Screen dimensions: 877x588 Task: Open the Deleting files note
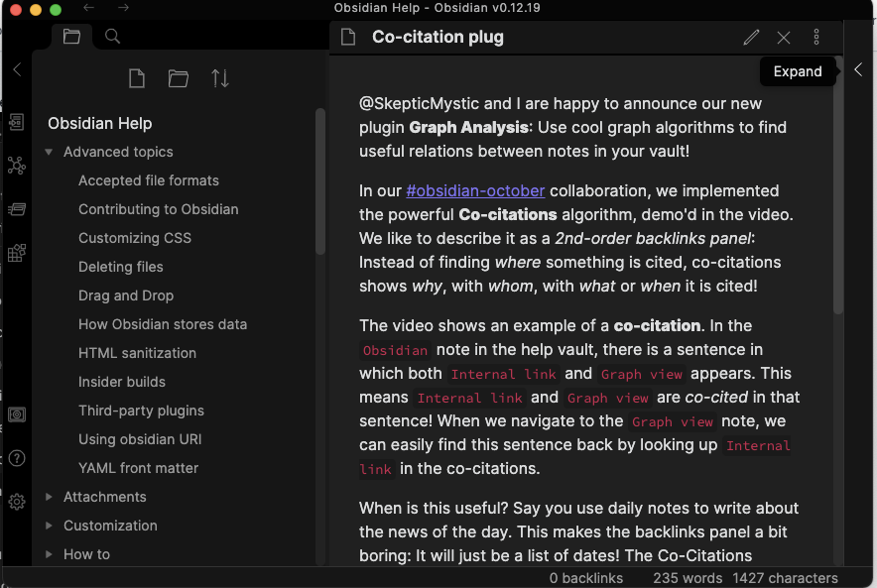(x=121, y=267)
